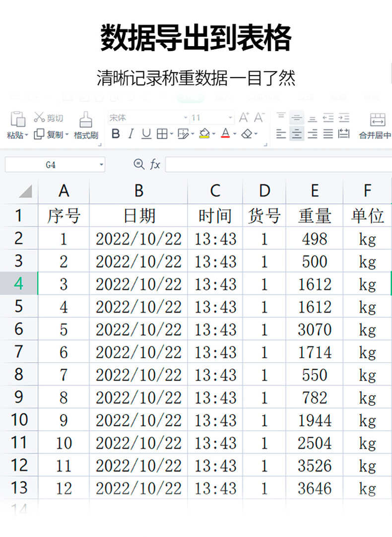Toggle the horizontal center align icon
This screenshot has height=537, width=392.
[297, 134]
